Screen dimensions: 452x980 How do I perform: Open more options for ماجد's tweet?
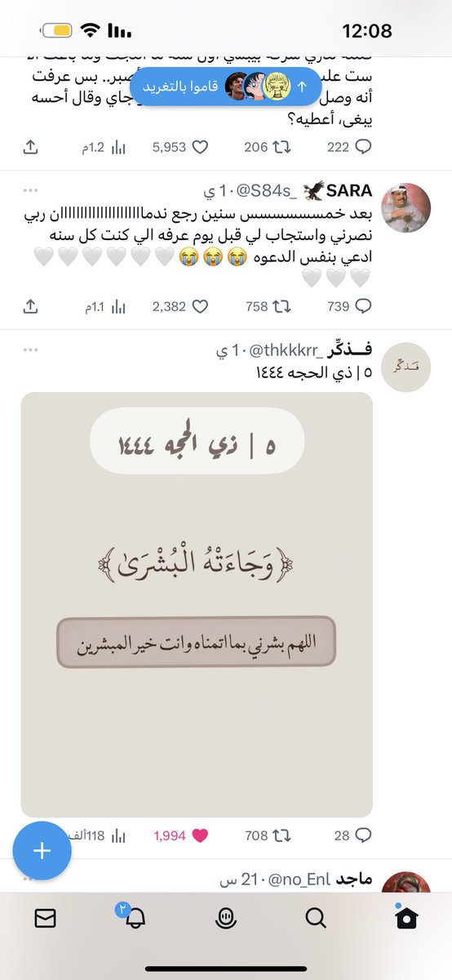pyautogui.click(x=31, y=880)
